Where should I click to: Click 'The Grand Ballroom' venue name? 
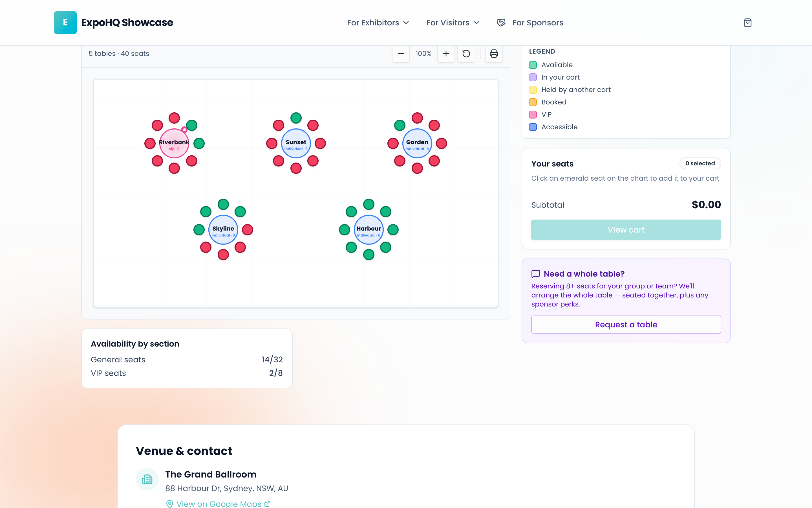(x=211, y=474)
